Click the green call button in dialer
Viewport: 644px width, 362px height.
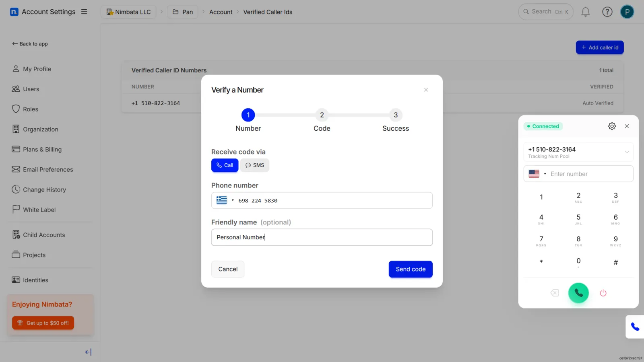[x=578, y=293]
